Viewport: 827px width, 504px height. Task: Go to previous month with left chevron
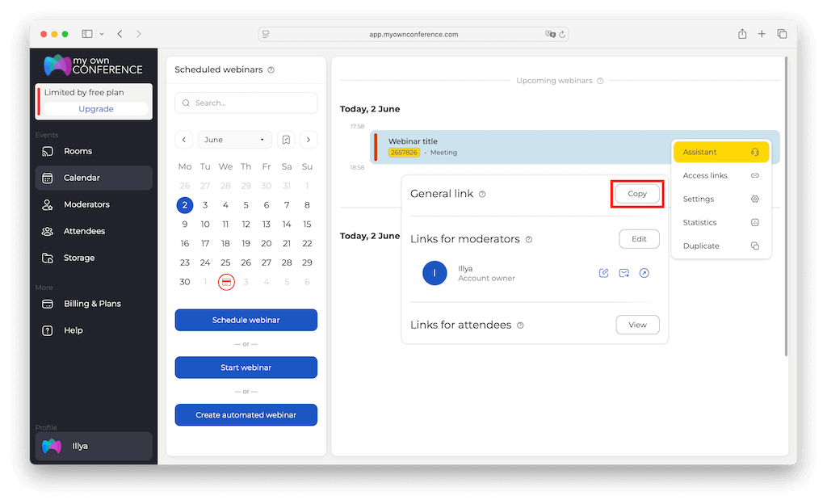point(184,140)
